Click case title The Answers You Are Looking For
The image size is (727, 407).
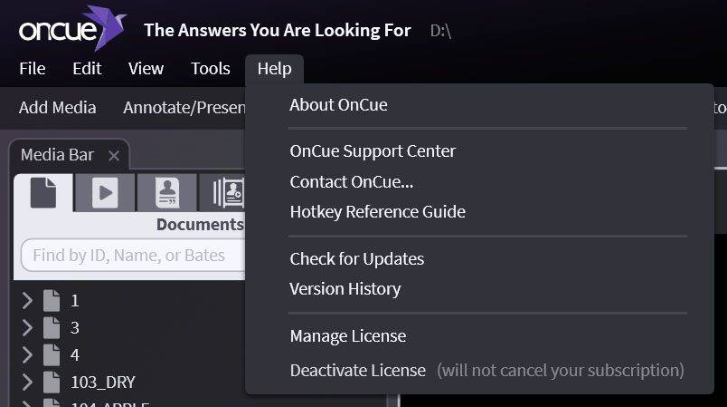(277, 31)
